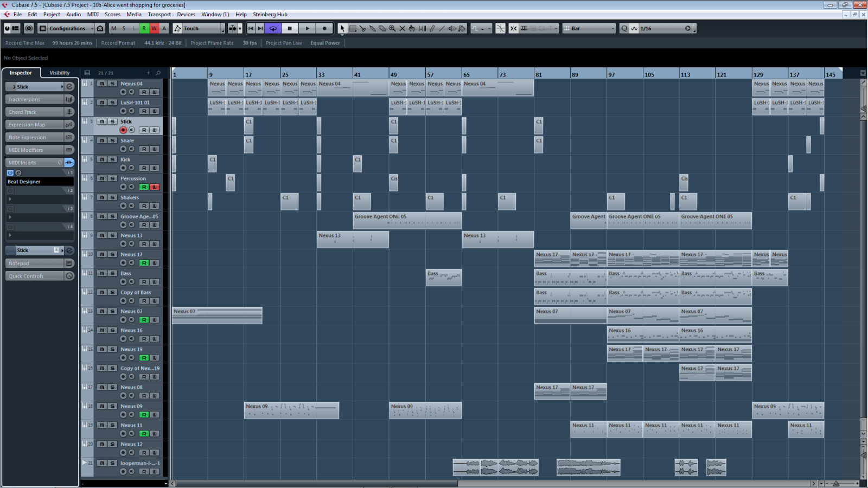Switch to the Visibility tab

point(60,73)
